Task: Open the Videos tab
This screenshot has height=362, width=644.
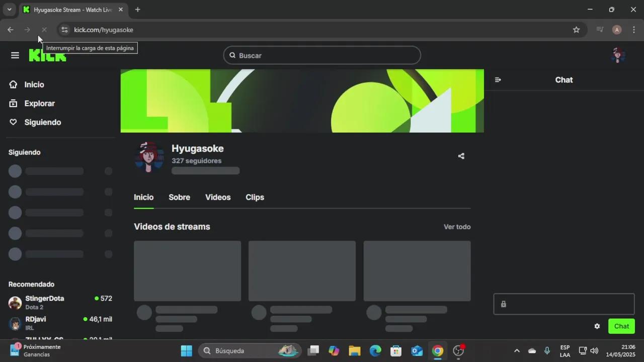Action: 218,197
